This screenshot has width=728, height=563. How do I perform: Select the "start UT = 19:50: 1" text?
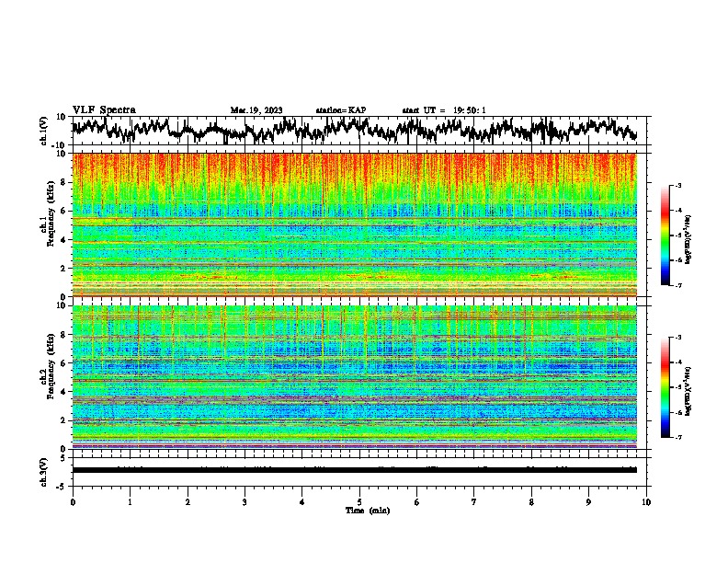(444, 110)
